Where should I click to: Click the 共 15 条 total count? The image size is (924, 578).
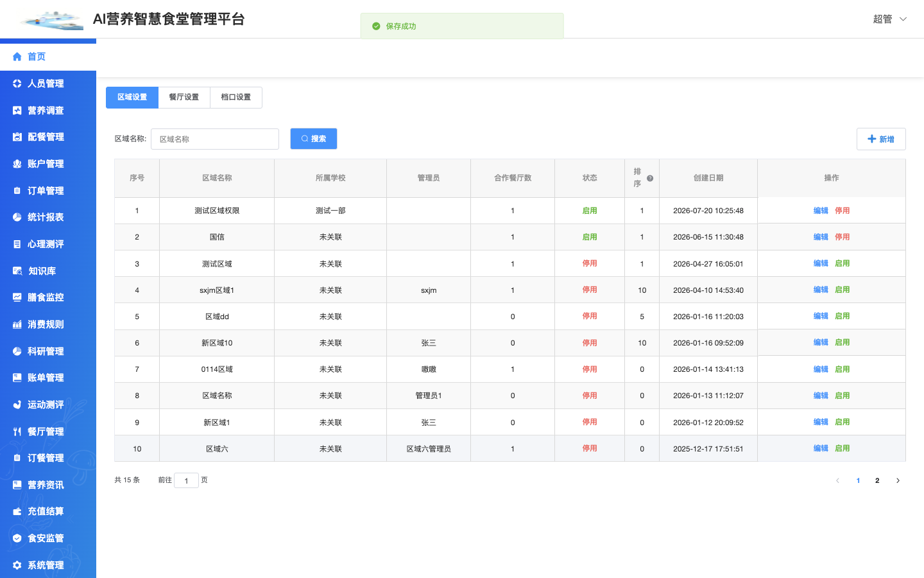(127, 480)
